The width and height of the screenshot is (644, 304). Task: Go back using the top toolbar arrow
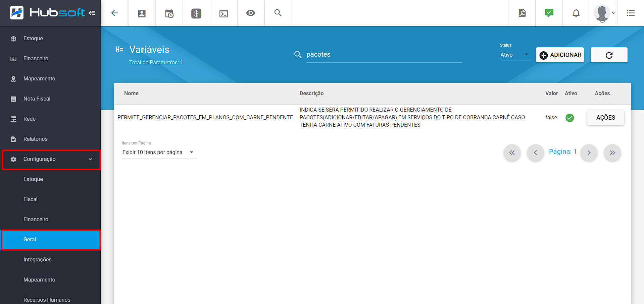[x=114, y=13]
